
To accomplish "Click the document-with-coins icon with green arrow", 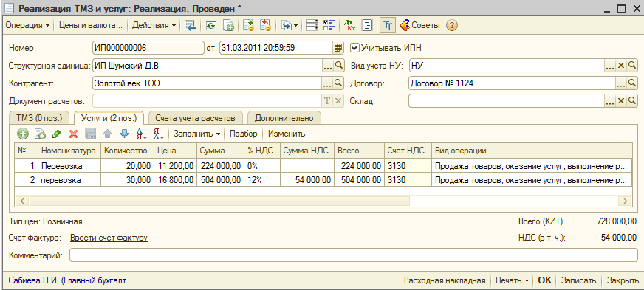I will coord(248,25).
